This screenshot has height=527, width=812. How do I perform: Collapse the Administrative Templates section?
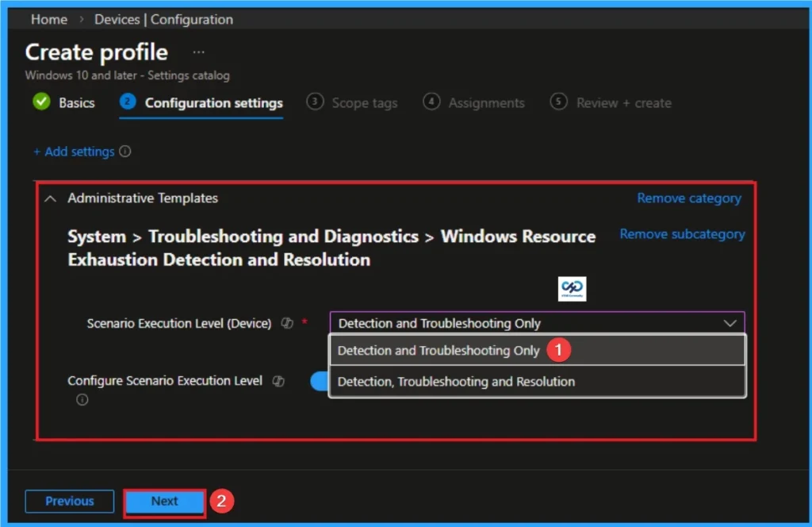tap(49, 198)
